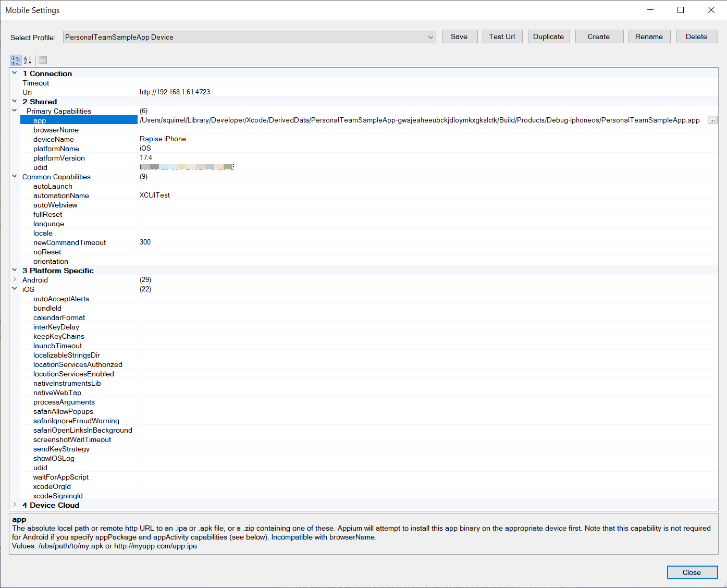Image resolution: width=727 pixels, height=588 pixels.
Task: Click the Rename button
Action: (x=649, y=36)
